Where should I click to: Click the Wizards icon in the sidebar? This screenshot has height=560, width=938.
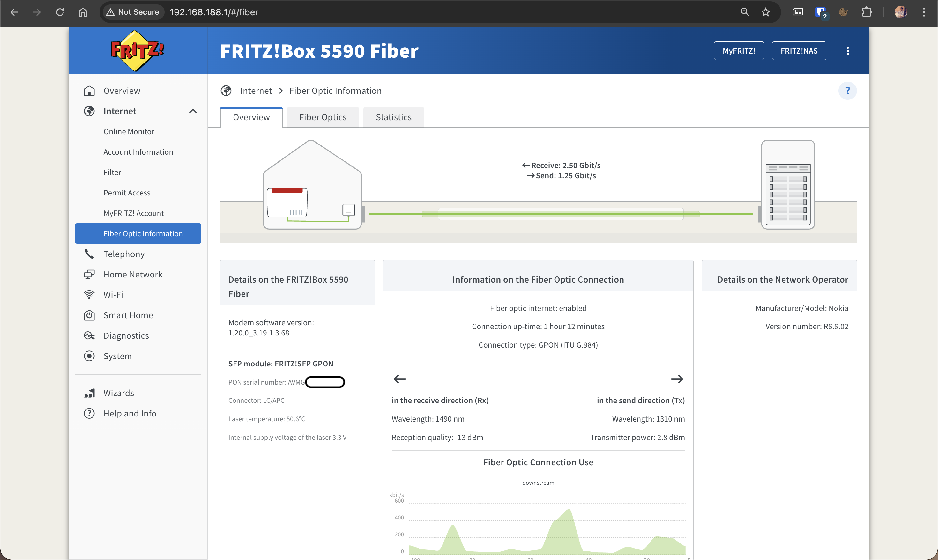(89, 393)
